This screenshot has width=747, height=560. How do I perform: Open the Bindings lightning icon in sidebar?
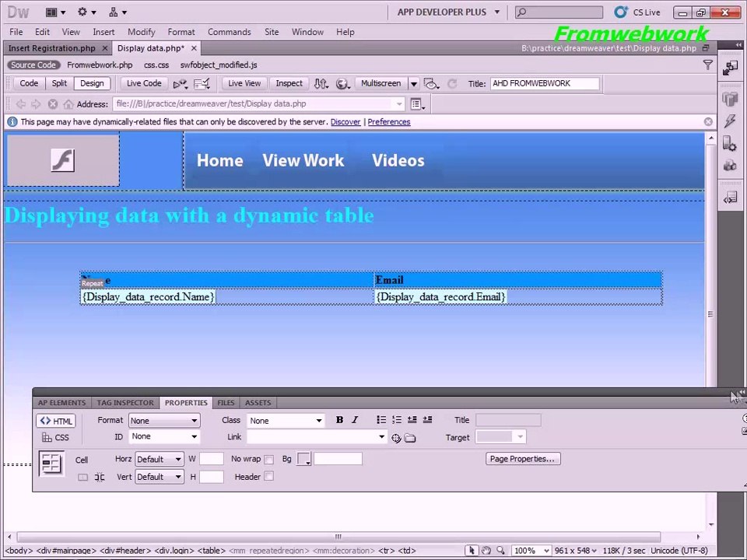click(730, 121)
